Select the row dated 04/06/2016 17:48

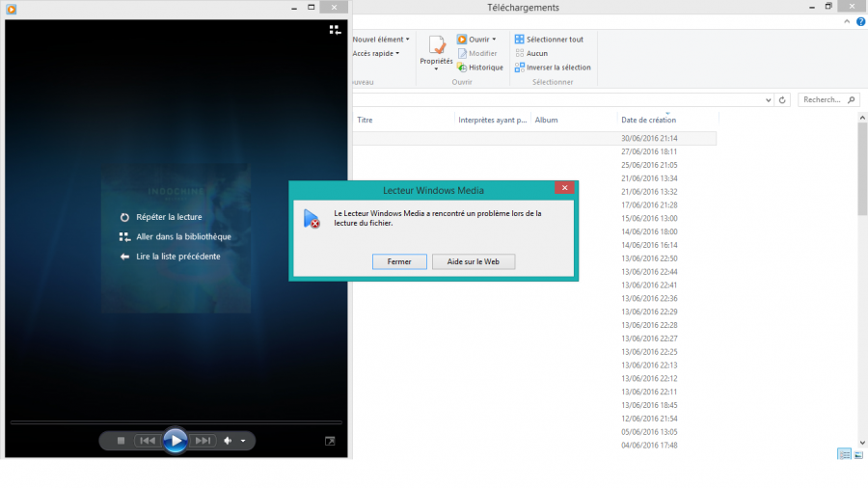[x=534, y=446]
